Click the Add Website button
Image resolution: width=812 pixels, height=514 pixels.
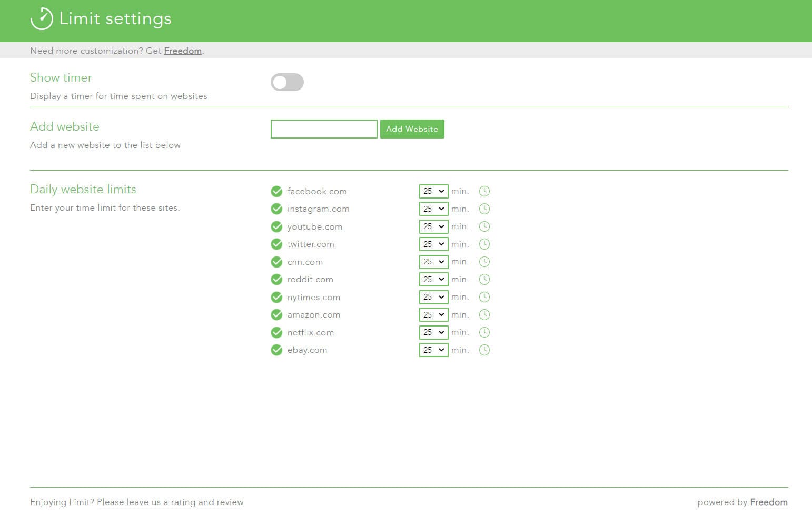click(x=412, y=128)
